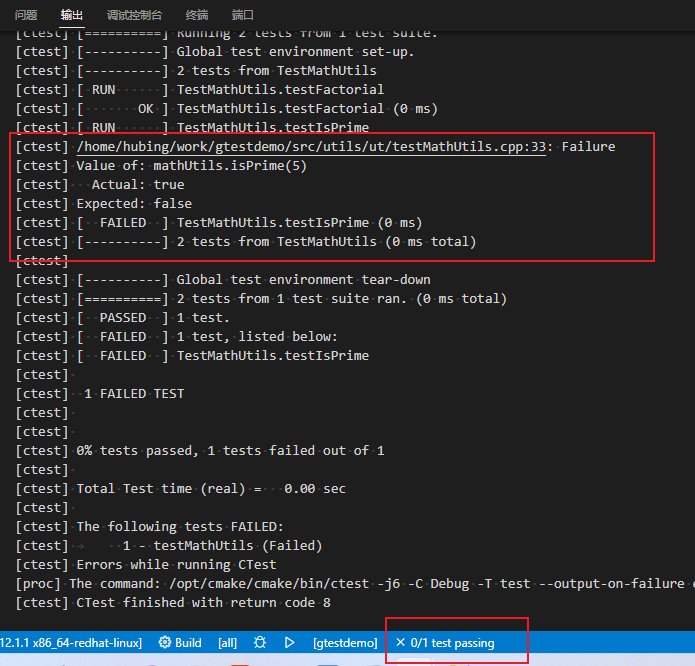Click the x86_64-redhat-linux kit selector

(71, 643)
